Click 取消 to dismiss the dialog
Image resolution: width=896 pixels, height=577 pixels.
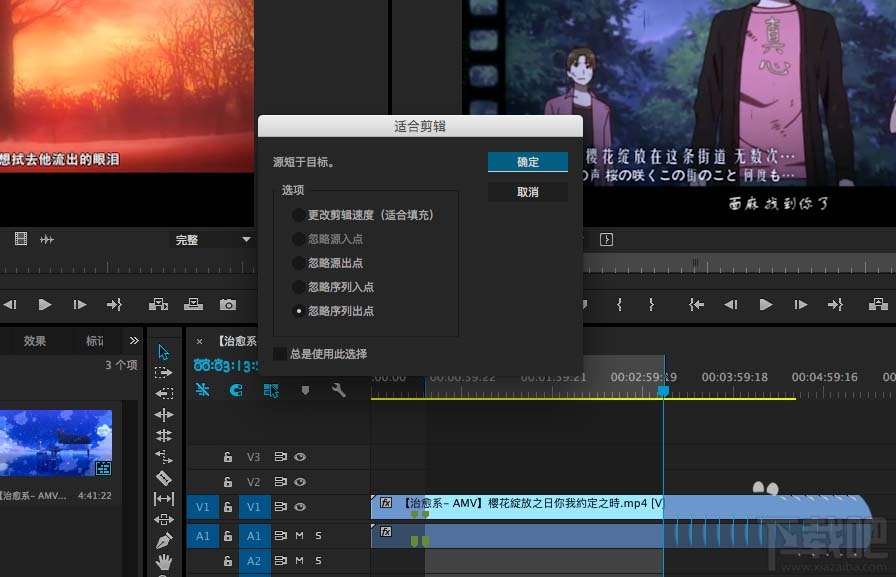pos(528,191)
